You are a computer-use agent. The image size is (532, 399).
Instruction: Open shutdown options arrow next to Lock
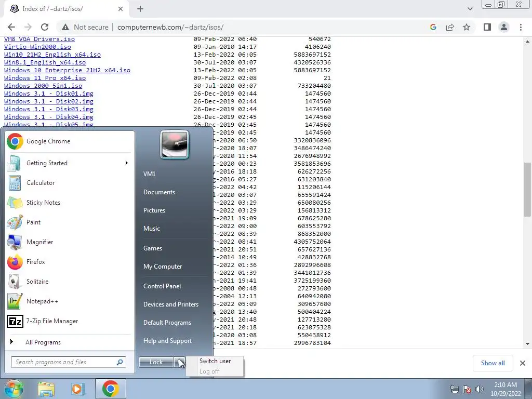point(180,362)
